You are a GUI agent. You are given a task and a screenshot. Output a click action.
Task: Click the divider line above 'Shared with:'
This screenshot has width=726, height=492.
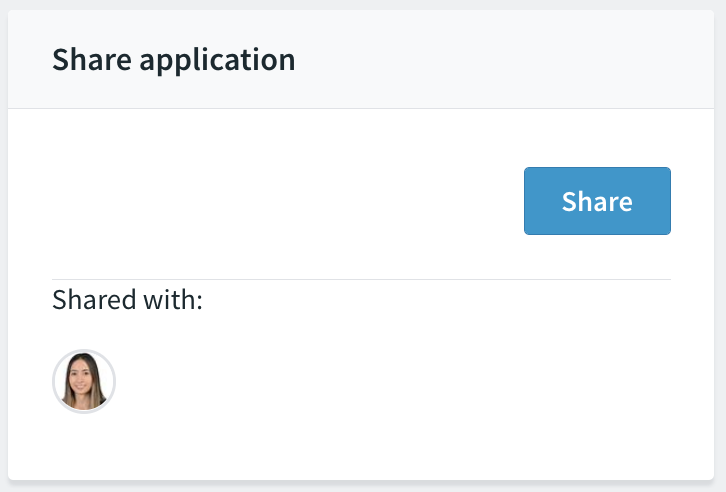pos(361,280)
